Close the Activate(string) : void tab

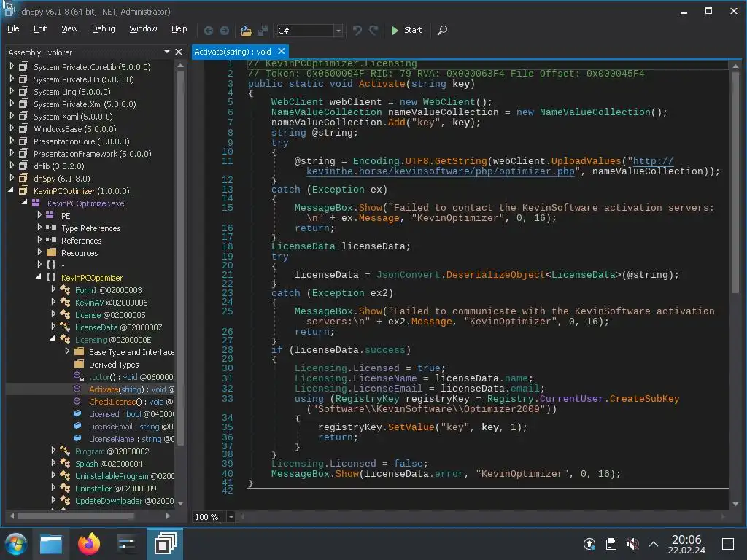pos(282,51)
